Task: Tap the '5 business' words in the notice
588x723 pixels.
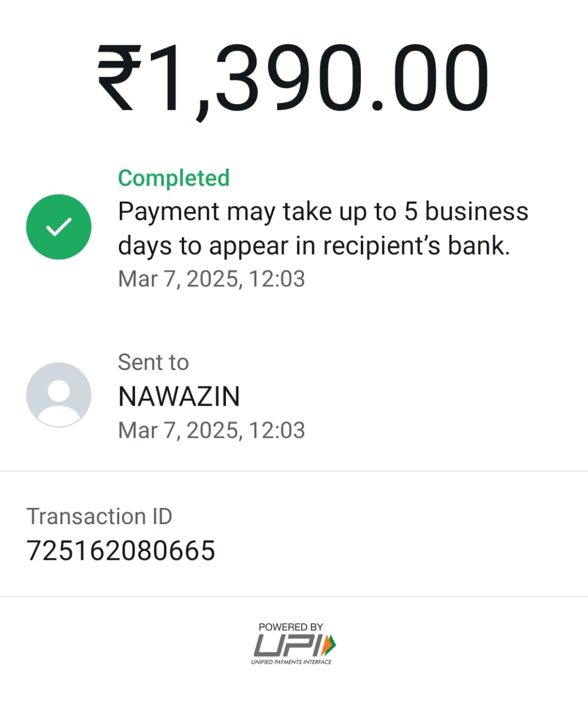Action: 466,212
